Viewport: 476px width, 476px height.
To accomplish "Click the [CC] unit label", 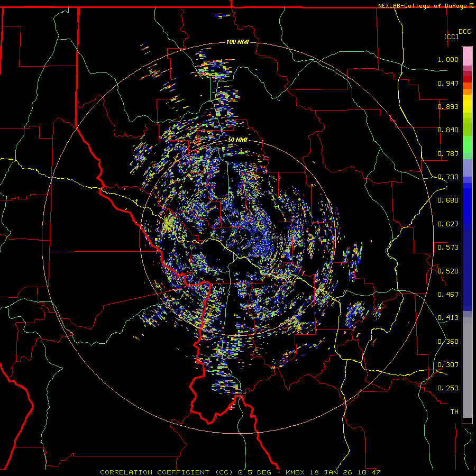I will pos(451,36).
